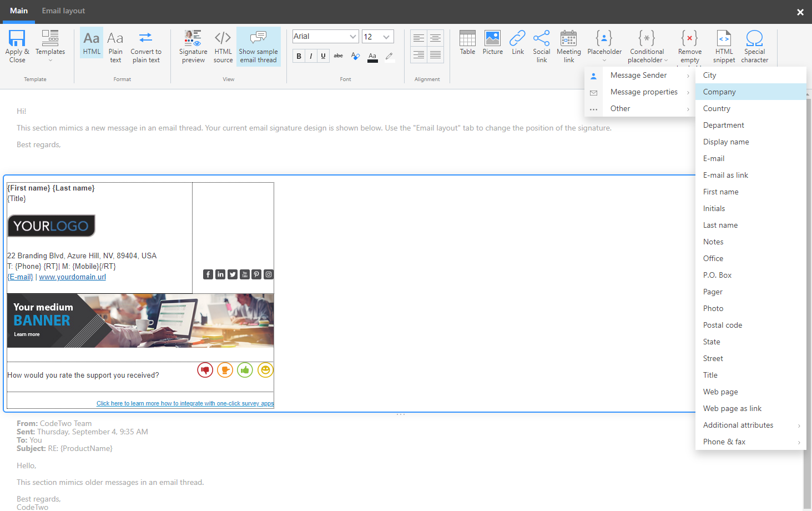
Task: Insert a Special character
Action: [754, 46]
